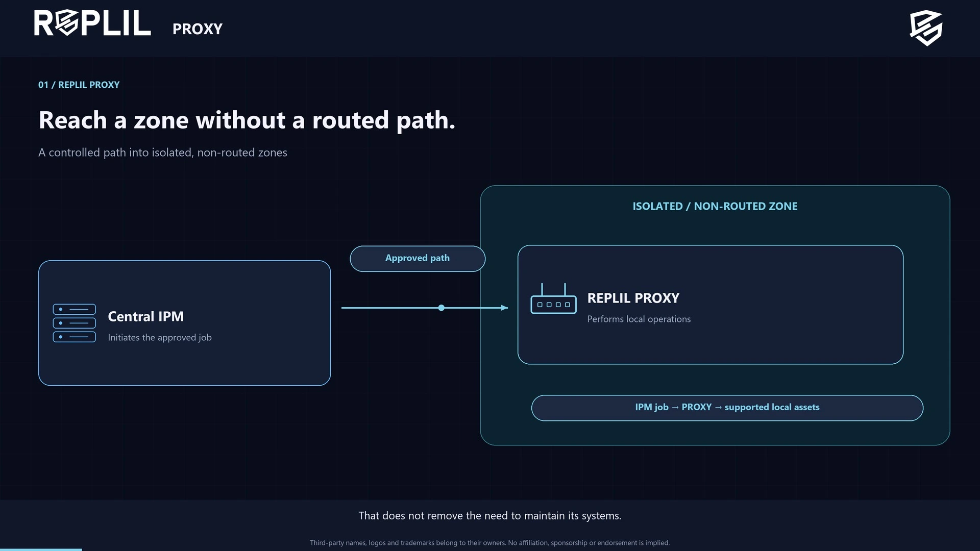Click the heading 'Reach a zone without a routed path.'
Viewport: 980px width, 551px height.
247,120
